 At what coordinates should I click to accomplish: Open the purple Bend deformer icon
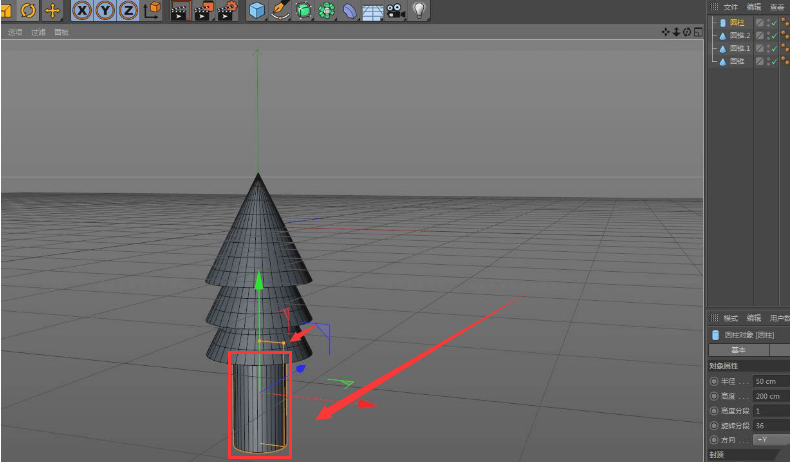pyautogui.click(x=350, y=10)
